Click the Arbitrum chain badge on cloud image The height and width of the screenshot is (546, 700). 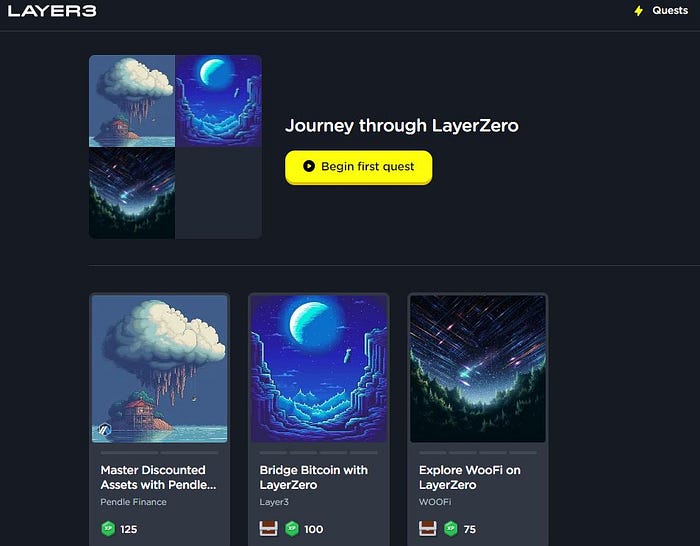point(104,429)
